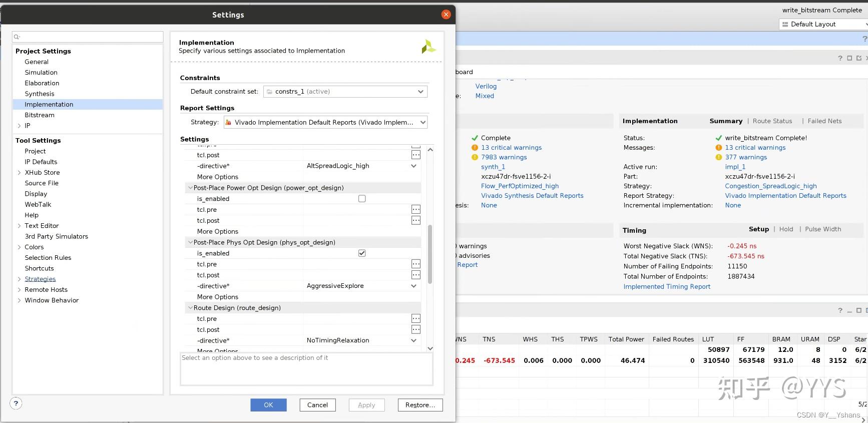
Task: Click scroll up arrow of settings list
Action: [430, 150]
